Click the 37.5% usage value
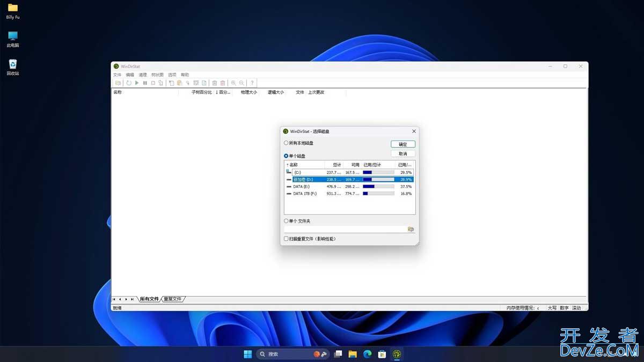 (406, 187)
